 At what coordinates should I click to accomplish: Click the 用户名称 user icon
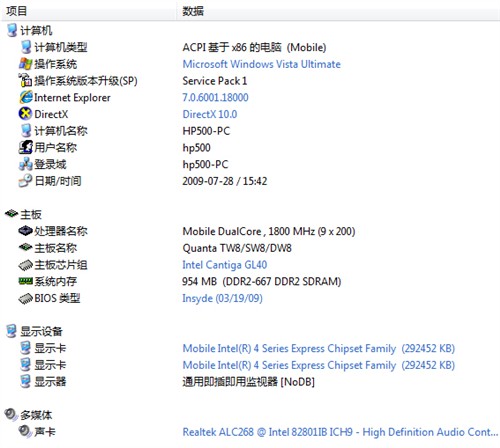click(x=26, y=147)
